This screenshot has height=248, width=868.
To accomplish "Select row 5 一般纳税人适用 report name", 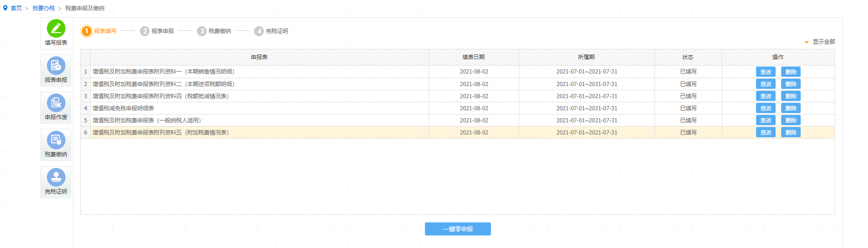I will (x=147, y=121).
